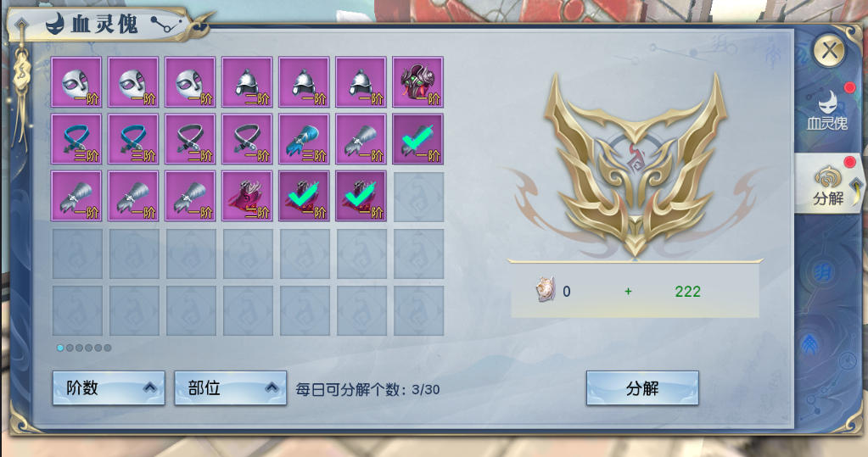
Task: Expand the 部位 filter dropdown
Action: point(230,388)
